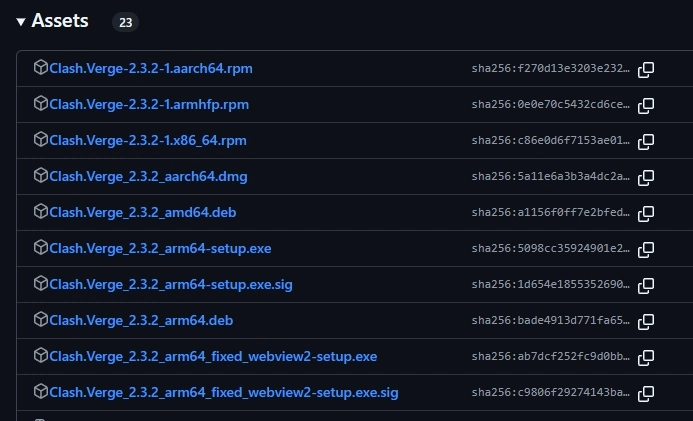Click package icon beside x86_64.rpm
Viewport: 693px width, 421px height.
click(41, 139)
